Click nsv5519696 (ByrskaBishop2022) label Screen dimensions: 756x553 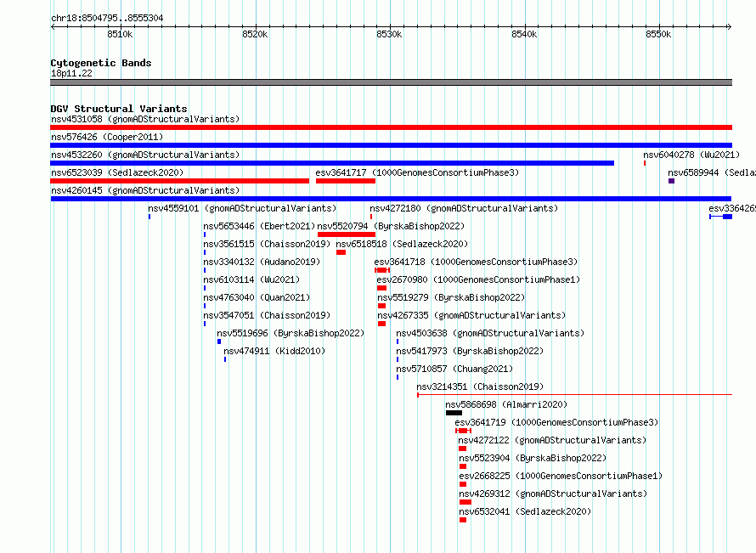(291, 333)
